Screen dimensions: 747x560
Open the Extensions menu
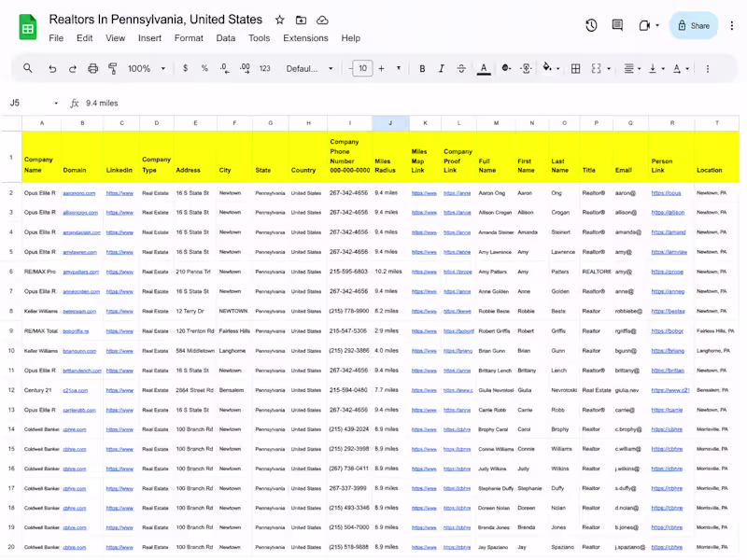[305, 38]
